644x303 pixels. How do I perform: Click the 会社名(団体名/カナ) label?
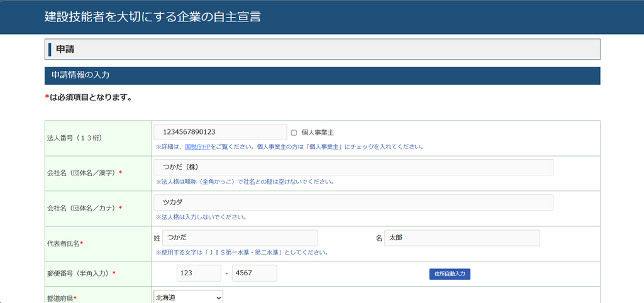85,208
